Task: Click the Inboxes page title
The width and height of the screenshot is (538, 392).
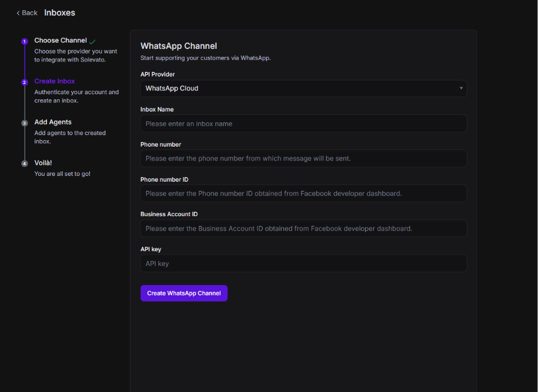Action: (x=60, y=13)
